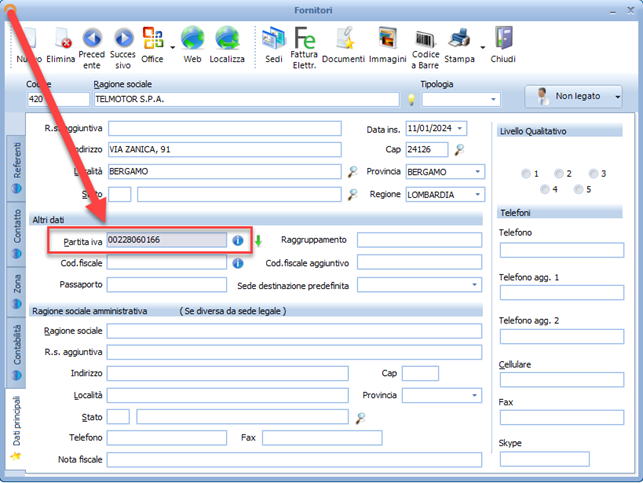Click the Cellulare field
This screenshot has width=643, height=483.
(x=562, y=380)
